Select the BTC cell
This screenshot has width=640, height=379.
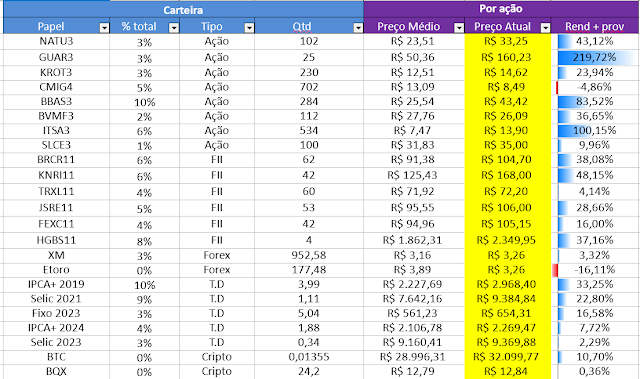click(56, 357)
